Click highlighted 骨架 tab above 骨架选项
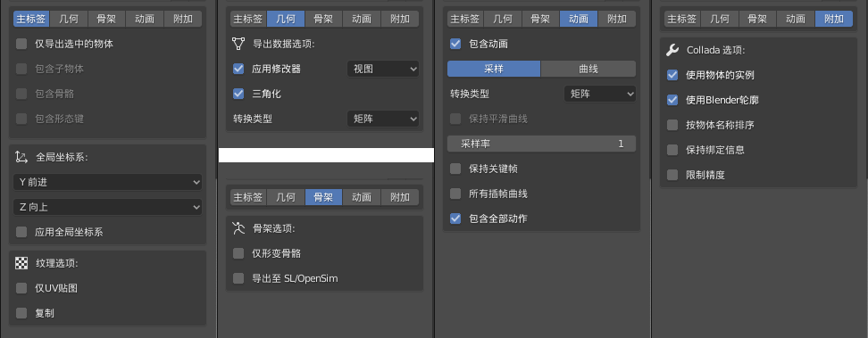The width and height of the screenshot is (868, 338). (324, 197)
